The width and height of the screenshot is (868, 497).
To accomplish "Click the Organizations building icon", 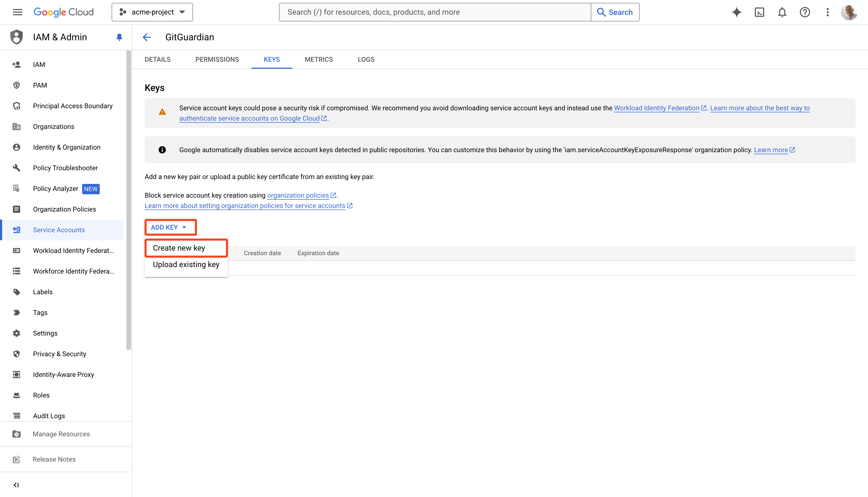I will [16, 127].
